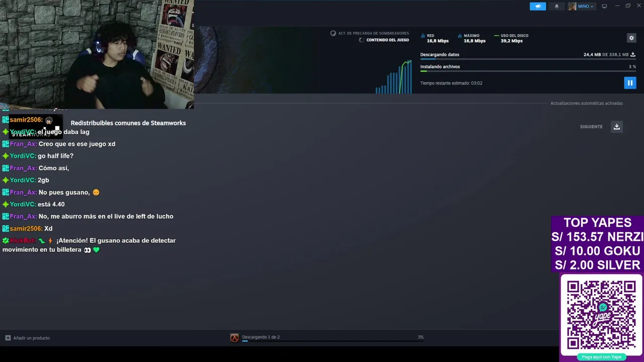Click YordiVC message está 4.40
This screenshot has height=362, width=644.
coord(33,204)
